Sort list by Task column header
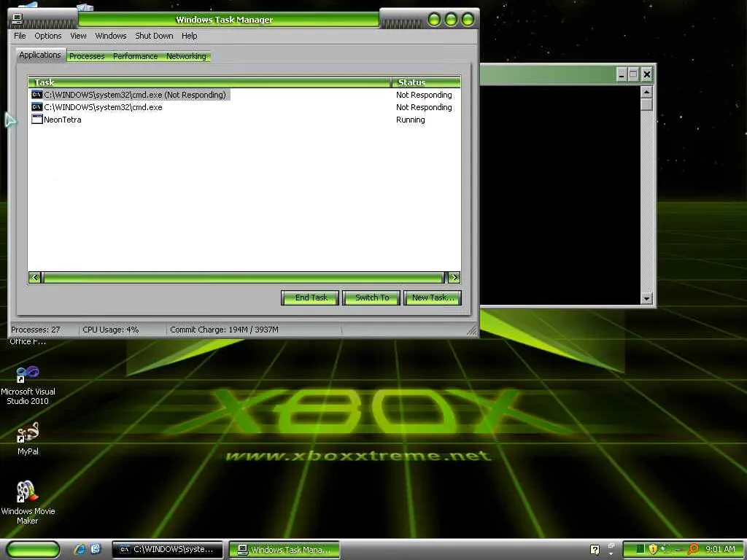The width and height of the screenshot is (747, 560). 209,82
